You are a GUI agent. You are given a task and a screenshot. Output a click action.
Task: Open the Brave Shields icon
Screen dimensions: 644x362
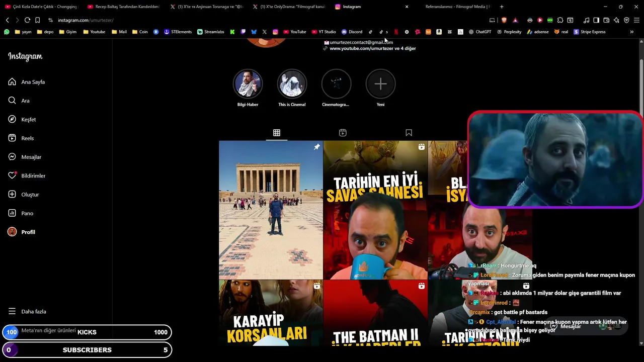point(504,20)
